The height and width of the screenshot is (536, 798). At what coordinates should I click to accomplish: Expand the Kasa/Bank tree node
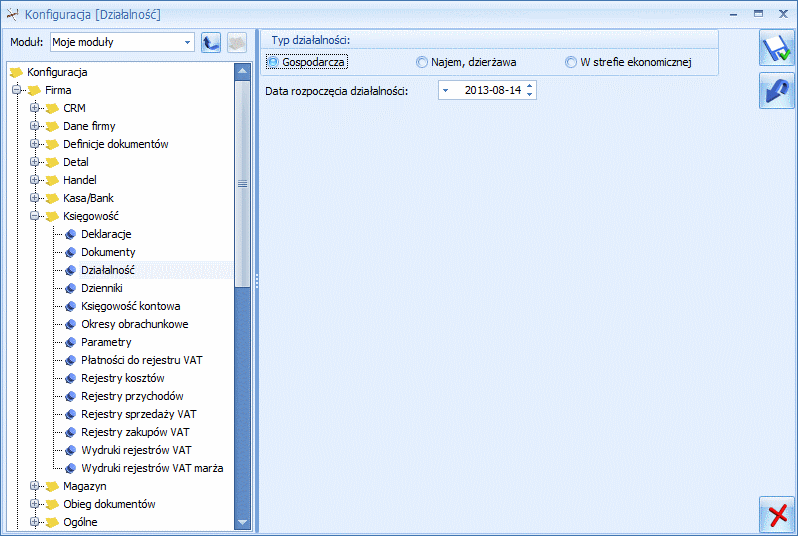pyautogui.click(x=35, y=198)
